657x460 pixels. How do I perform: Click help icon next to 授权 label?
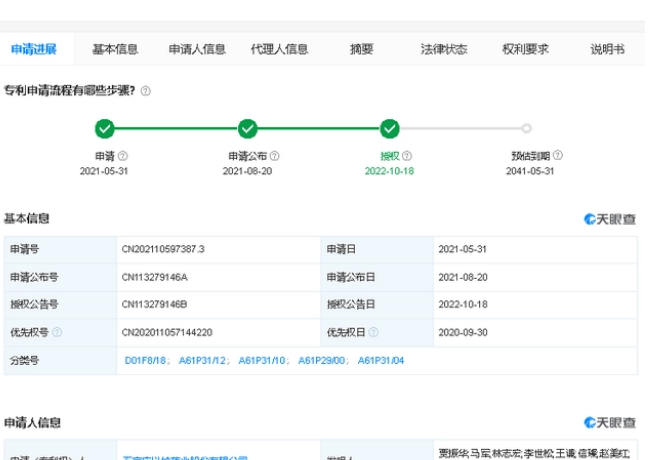point(407,156)
